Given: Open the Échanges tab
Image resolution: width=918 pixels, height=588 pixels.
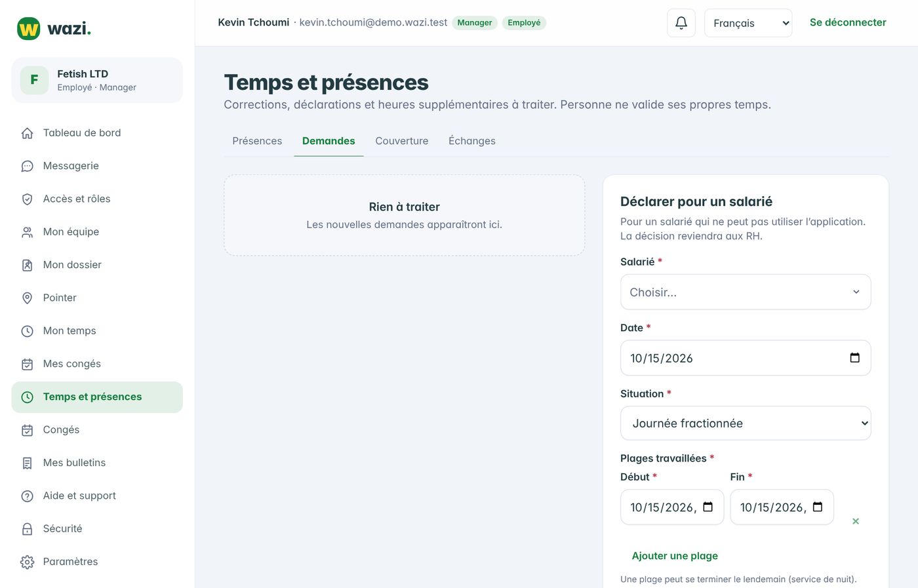Looking at the screenshot, I should 472,141.
